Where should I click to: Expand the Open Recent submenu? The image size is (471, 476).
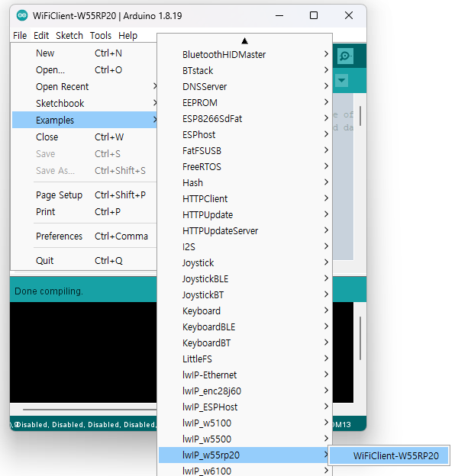click(x=84, y=86)
